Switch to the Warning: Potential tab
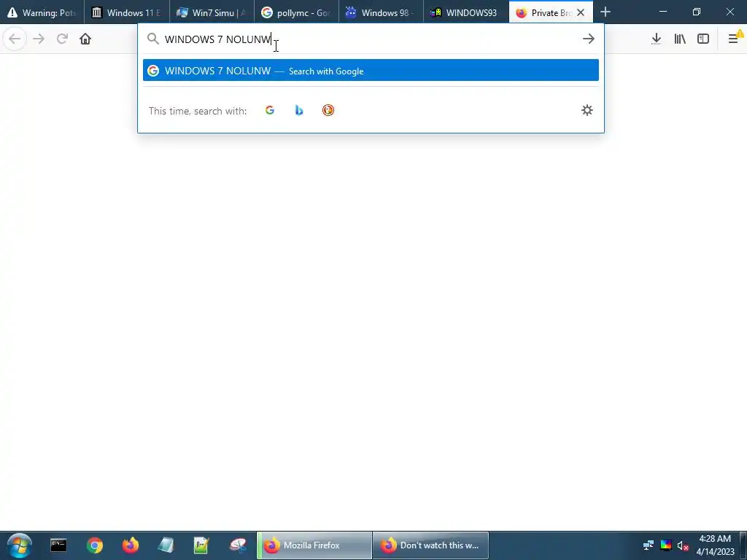 [42, 12]
